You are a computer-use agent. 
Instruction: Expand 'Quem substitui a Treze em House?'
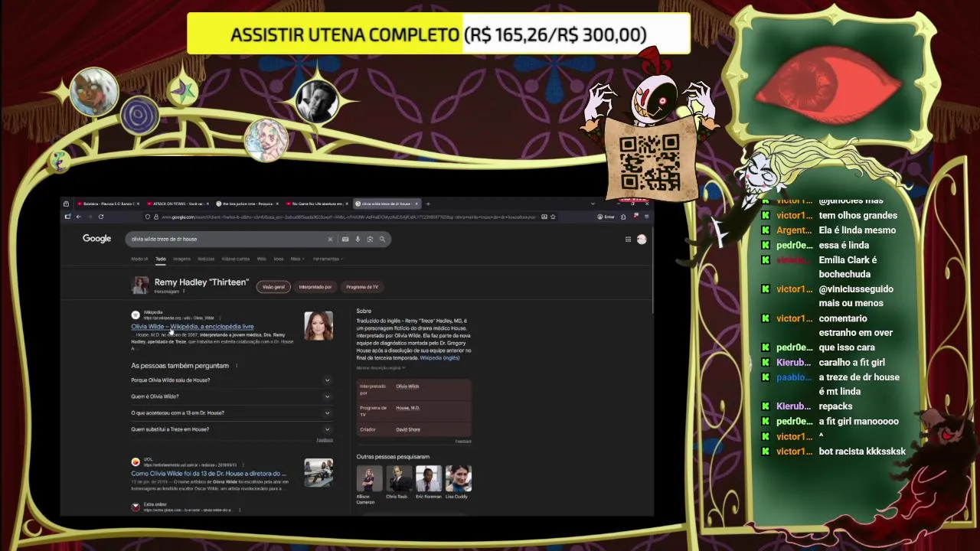(x=231, y=429)
